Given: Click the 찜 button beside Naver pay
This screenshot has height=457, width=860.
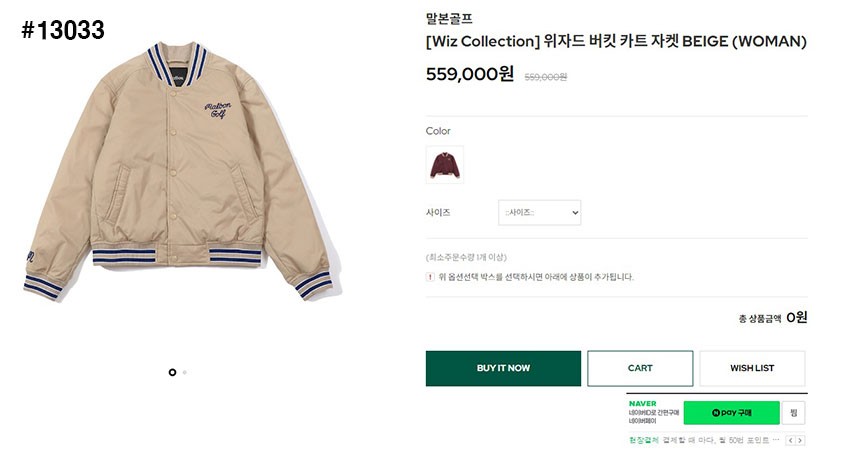Looking at the screenshot, I should [x=794, y=413].
